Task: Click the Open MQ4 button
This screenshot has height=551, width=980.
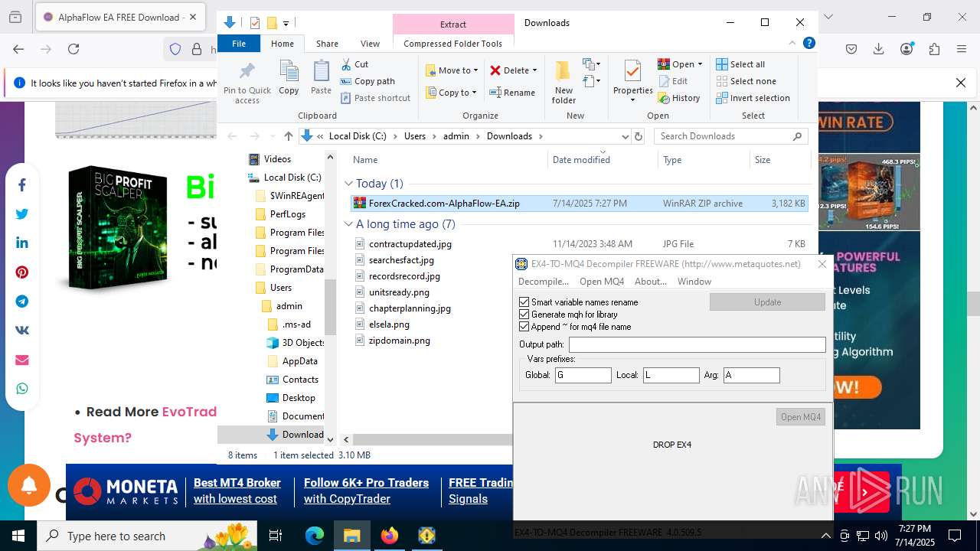Action: coord(801,417)
